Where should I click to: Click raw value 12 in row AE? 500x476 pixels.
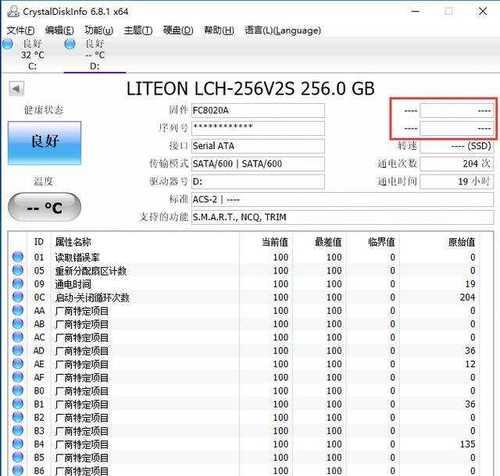pos(470,364)
